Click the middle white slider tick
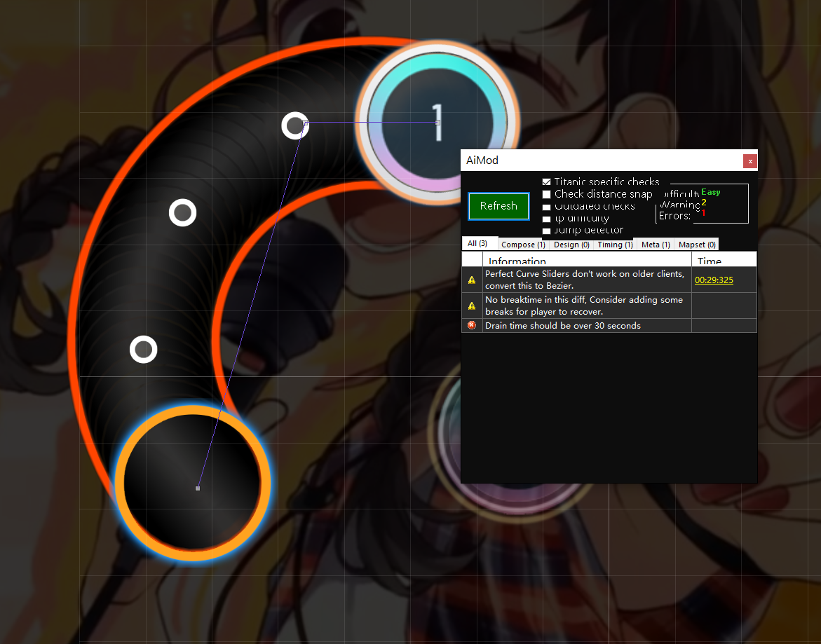 click(183, 213)
